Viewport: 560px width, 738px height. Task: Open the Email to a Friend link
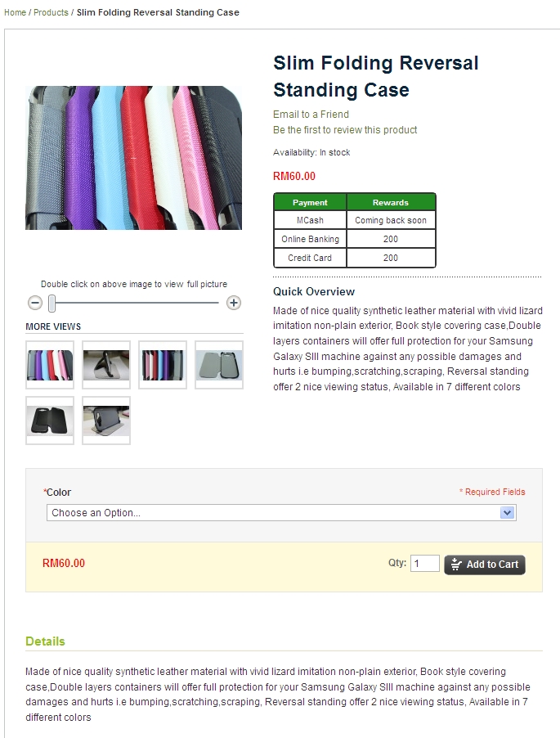(311, 115)
